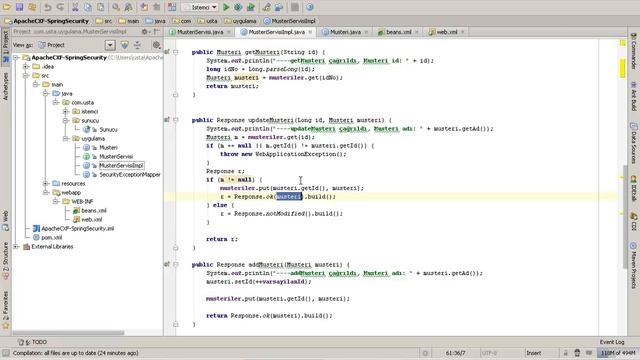Screen dimensions: 640x360
Task: Switch to the Musteri.java tab
Action: pyautogui.click(x=345, y=32)
